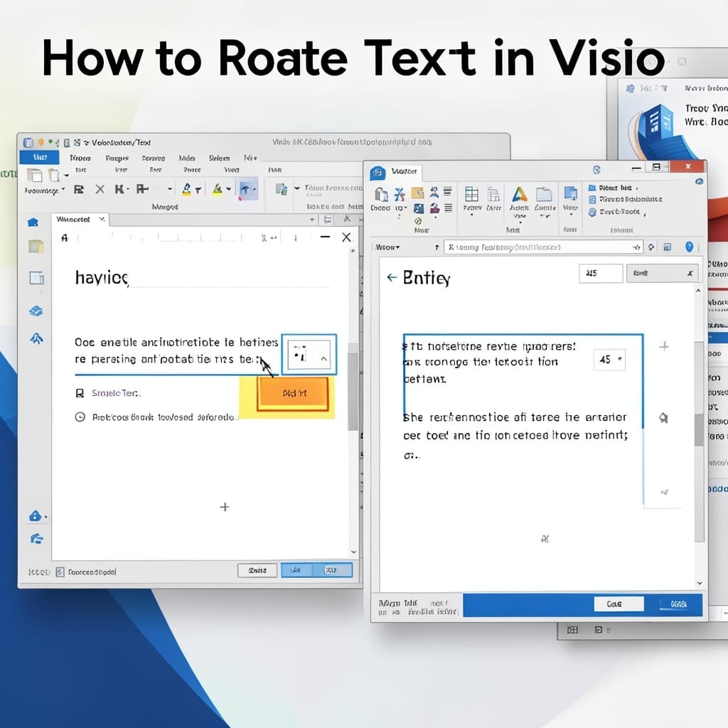Click the table grid icon in right ribbon

[x=472, y=193]
